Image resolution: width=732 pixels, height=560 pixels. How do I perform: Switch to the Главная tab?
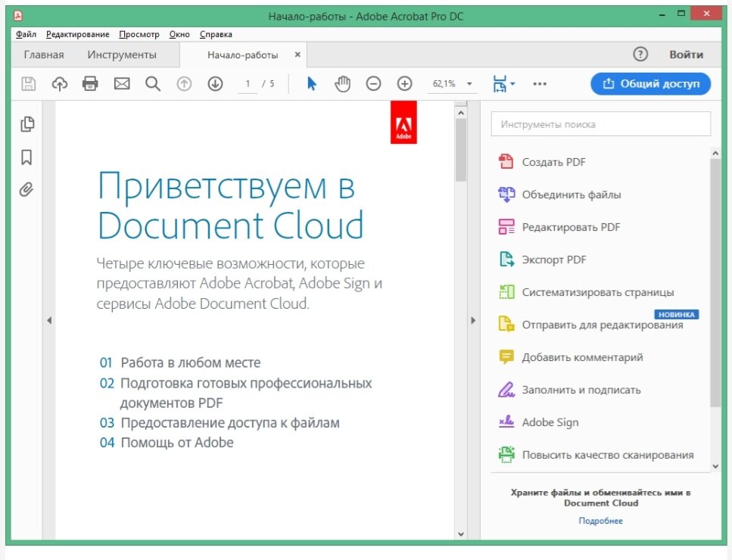point(44,54)
